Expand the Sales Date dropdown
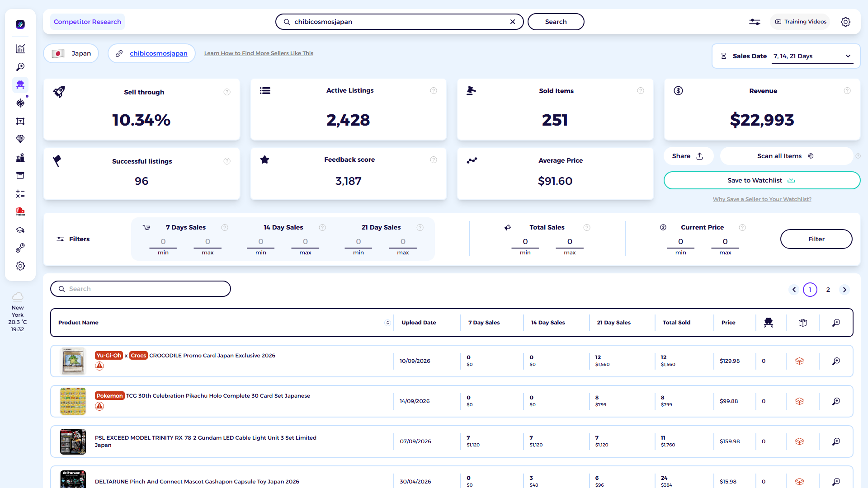The height and width of the screenshot is (488, 868). point(812,56)
